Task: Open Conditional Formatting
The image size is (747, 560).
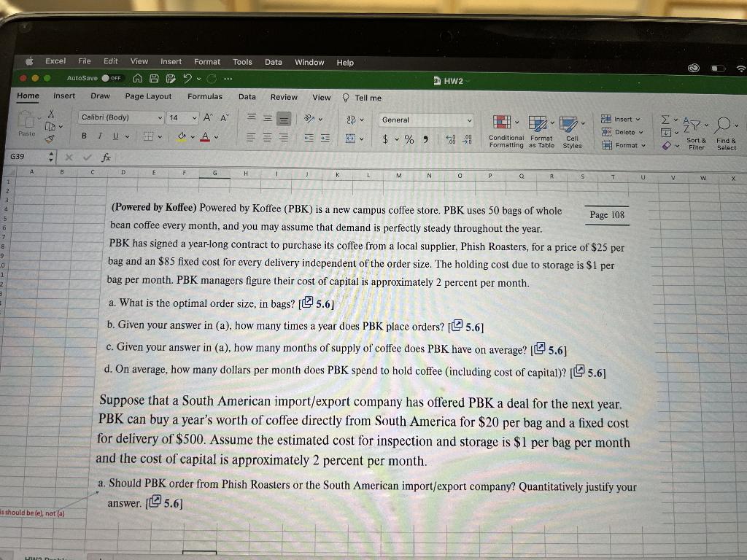Action: pyautogui.click(x=506, y=132)
